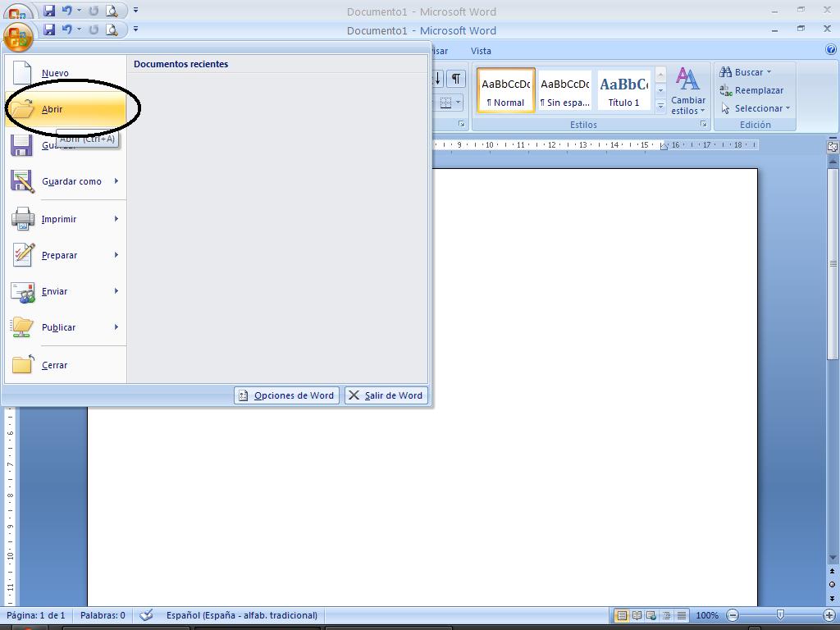
Task: Switch to Full Screen Reading view
Action: (x=637, y=615)
